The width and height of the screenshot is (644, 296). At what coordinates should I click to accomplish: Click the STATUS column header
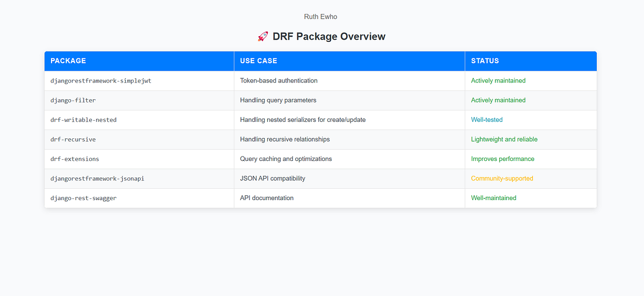click(x=485, y=61)
